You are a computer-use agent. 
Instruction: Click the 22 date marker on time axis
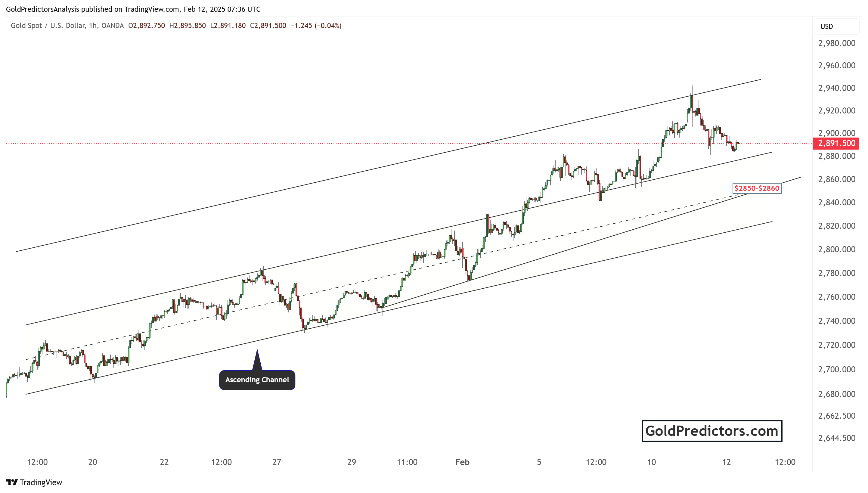[x=164, y=462]
